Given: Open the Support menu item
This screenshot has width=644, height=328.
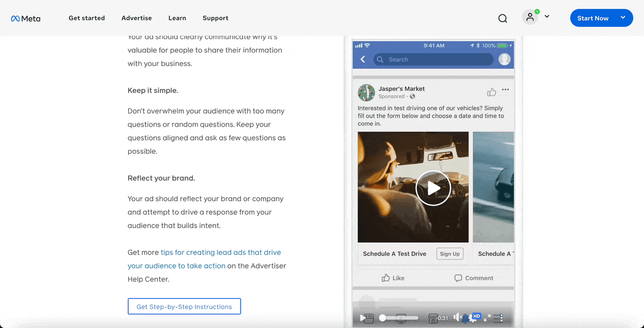Looking at the screenshot, I should 215,18.
